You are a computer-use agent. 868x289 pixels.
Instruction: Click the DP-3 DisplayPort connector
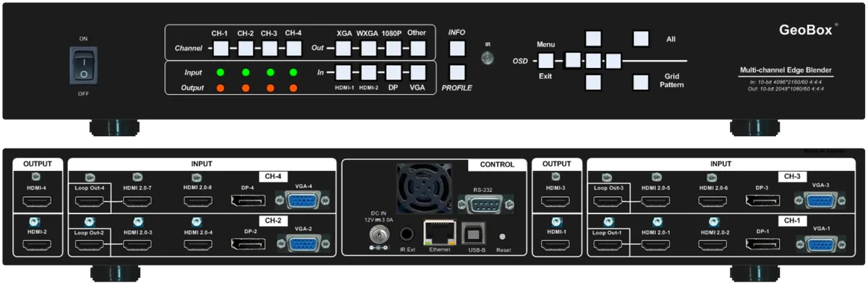762,201
